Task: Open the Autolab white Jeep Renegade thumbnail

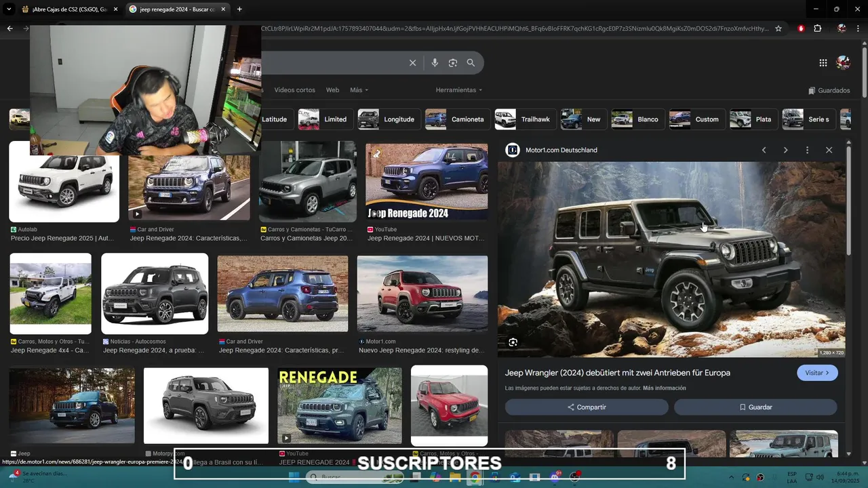Action: click(64, 182)
